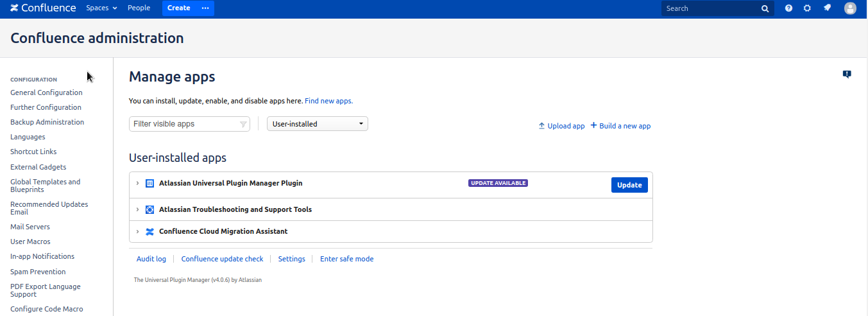Click Atlassian Troubleshooting and Support Tools name
This screenshot has width=868, height=316.
point(235,209)
